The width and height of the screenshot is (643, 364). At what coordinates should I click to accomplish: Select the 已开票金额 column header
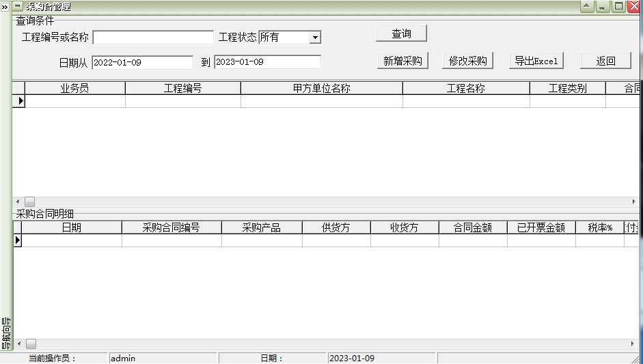[x=541, y=227]
